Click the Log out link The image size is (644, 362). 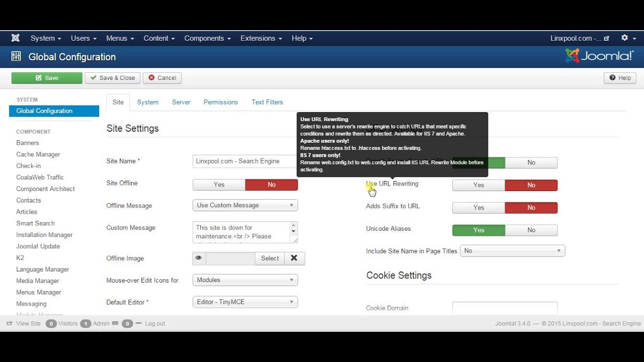pos(155,324)
